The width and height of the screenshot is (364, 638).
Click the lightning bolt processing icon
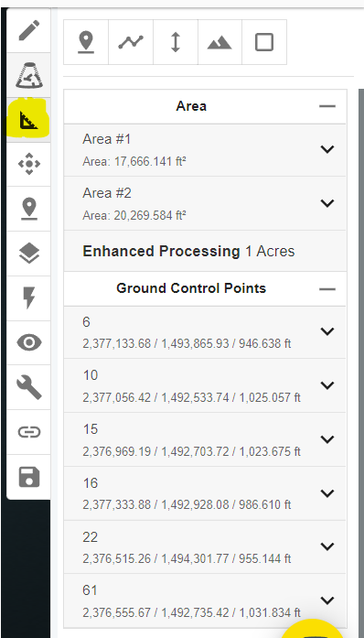29,297
